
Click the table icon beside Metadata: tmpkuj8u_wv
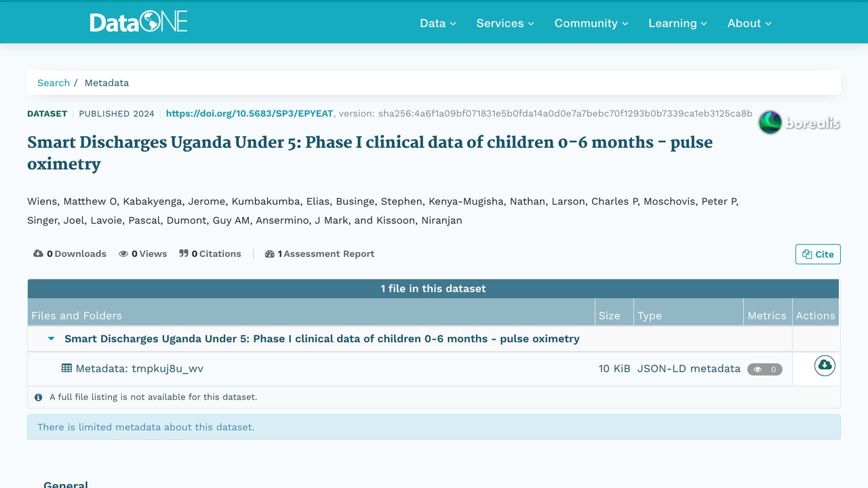tap(66, 368)
